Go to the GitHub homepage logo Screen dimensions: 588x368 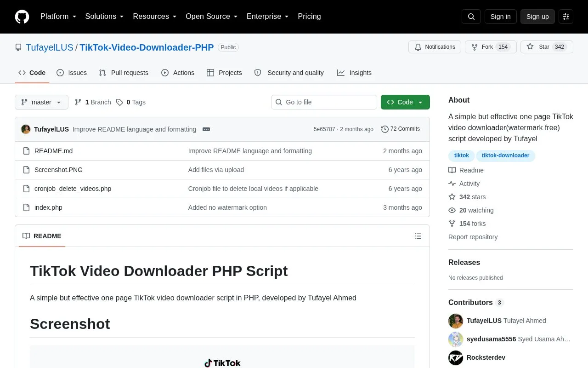point(22,17)
